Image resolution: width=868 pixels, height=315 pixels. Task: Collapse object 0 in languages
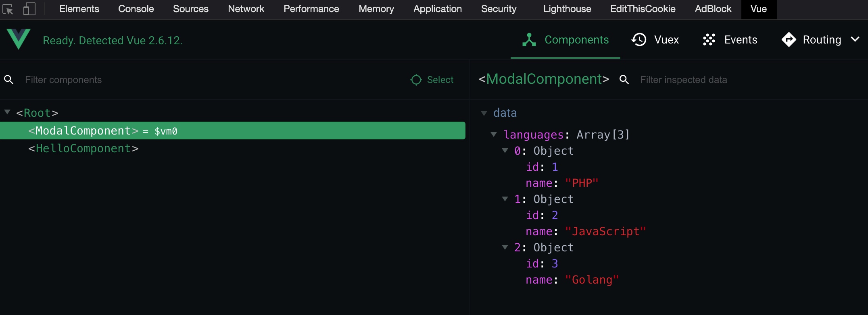[x=505, y=151]
